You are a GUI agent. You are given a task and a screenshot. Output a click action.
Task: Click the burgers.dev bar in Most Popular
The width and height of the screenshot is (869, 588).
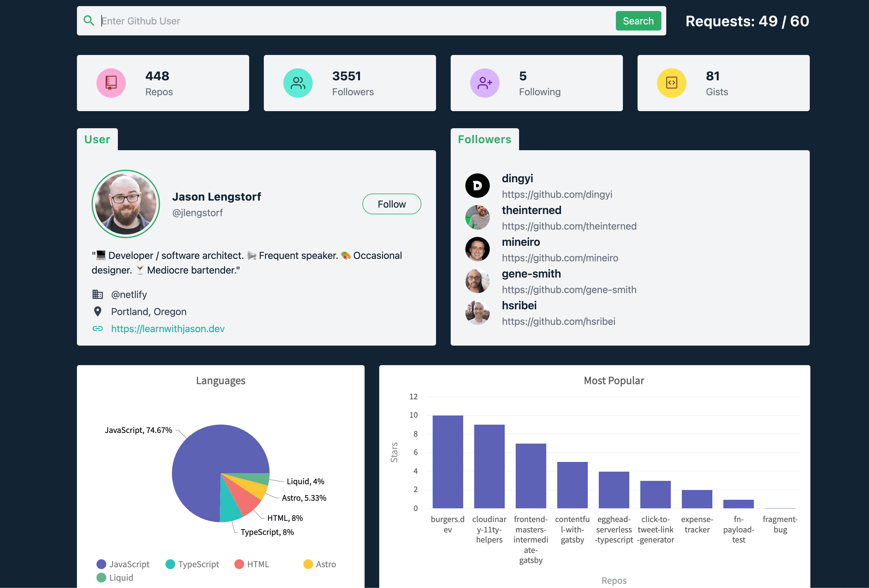448,462
